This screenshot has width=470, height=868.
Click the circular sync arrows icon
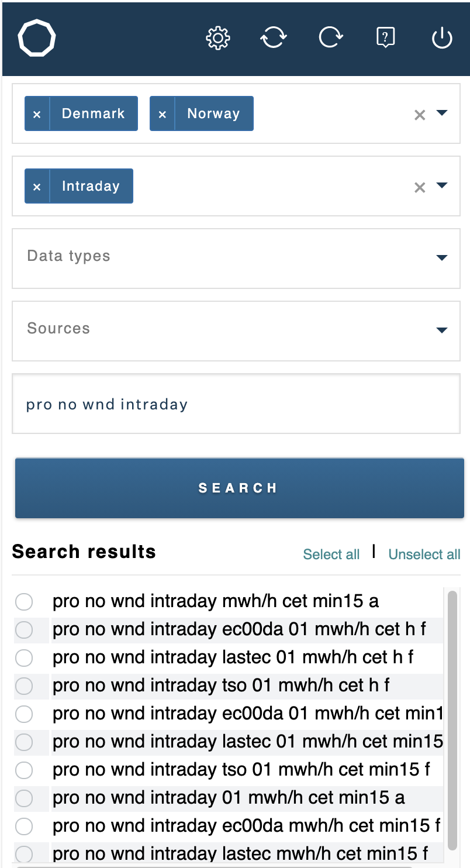[274, 39]
